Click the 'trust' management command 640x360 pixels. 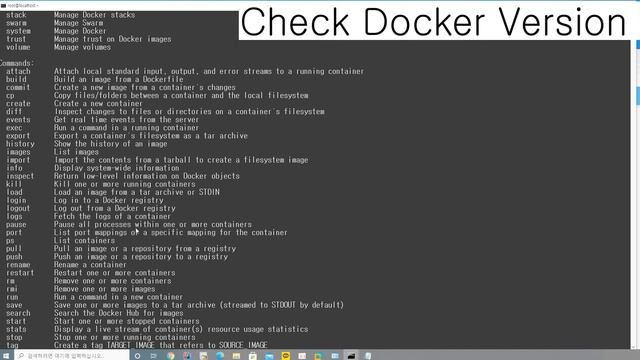16,39
